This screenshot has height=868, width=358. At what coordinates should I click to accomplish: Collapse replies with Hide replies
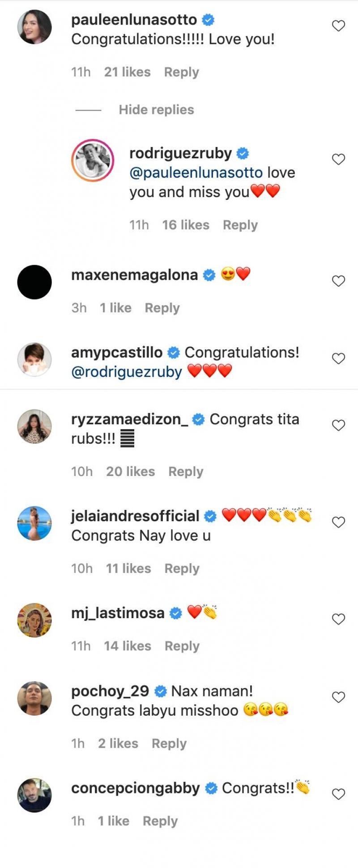click(156, 110)
